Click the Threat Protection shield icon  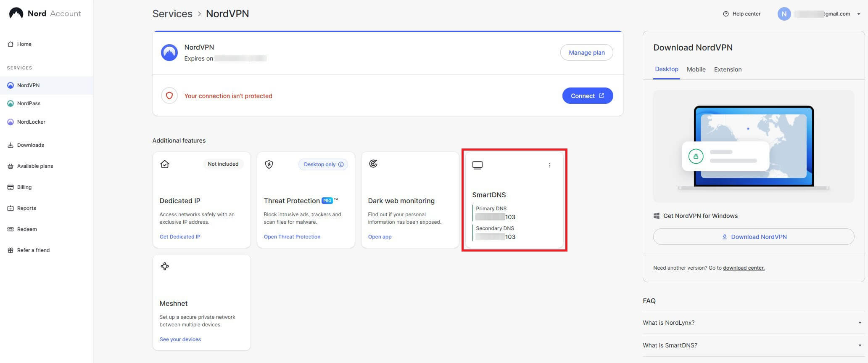pyautogui.click(x=269, y=164)
